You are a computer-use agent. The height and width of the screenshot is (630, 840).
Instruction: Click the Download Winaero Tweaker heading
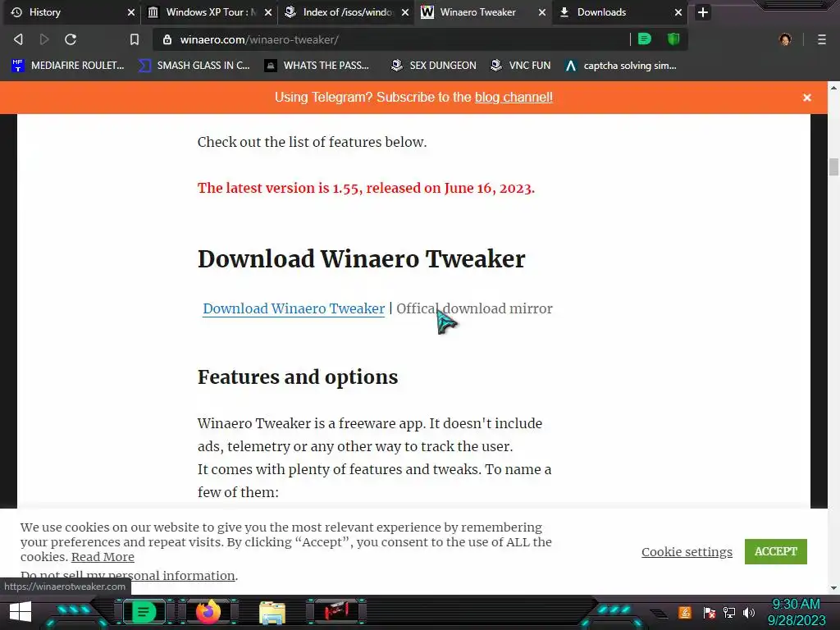pos(361,258)
